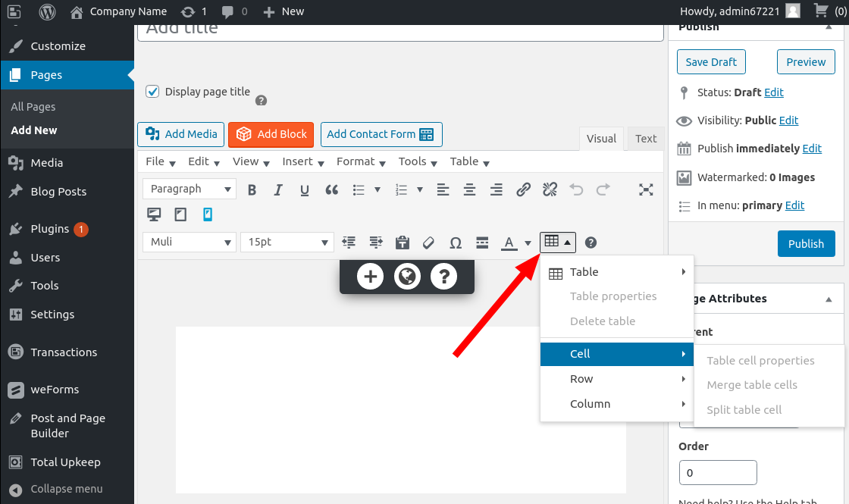Click the plus add button in popup

coord(371,277)
